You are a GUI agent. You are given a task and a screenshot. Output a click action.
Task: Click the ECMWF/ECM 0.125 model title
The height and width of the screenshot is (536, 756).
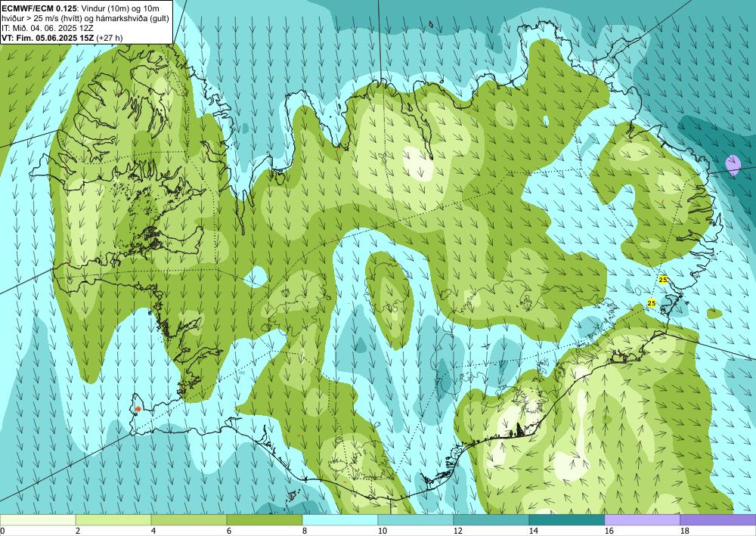(x=39, y=8)
